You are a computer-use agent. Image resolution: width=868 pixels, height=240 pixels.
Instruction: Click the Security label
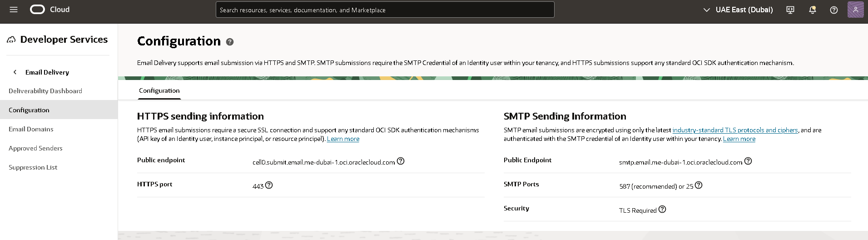(516, 208)
